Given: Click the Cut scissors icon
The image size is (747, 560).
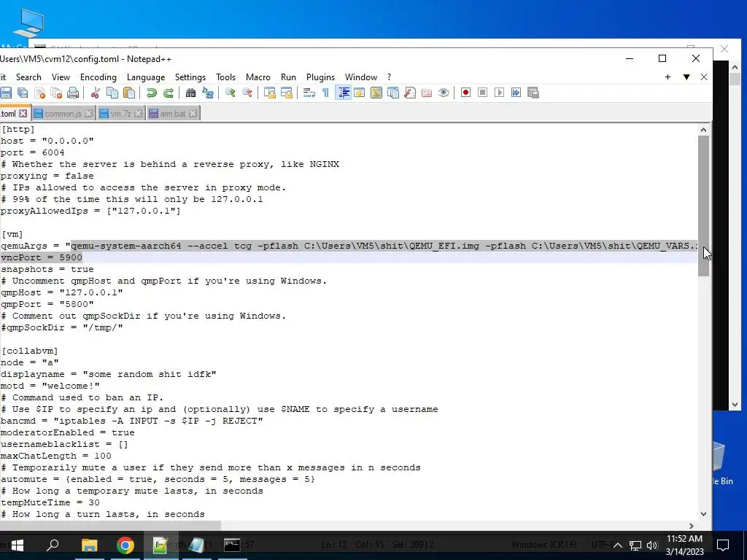Looking at the screenshot, I should [96, 93].
